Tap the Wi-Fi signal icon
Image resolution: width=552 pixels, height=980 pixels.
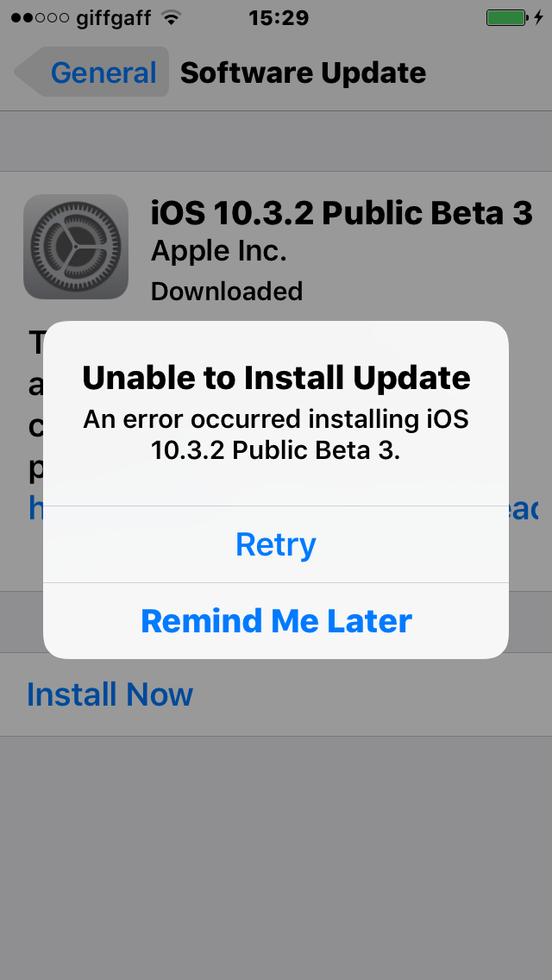[x=170, y=17]
